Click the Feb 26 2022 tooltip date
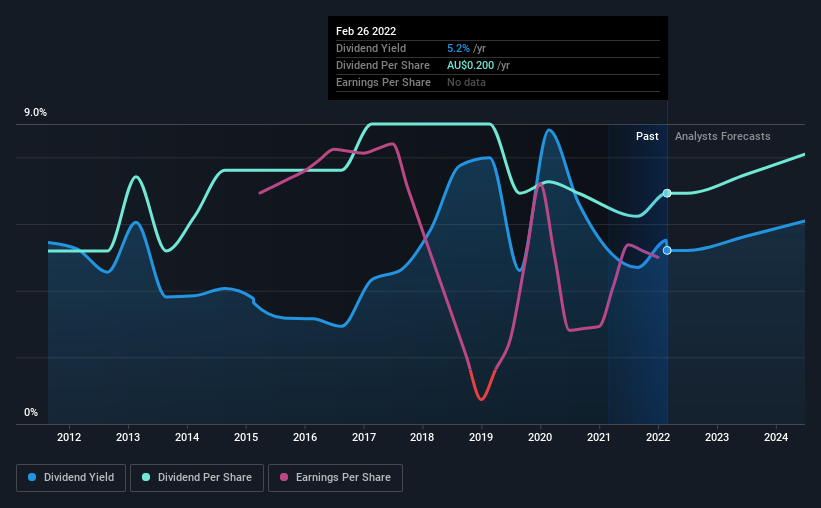Image resolution: width=821 pixels, height=508 pixels. pos(366,31)
